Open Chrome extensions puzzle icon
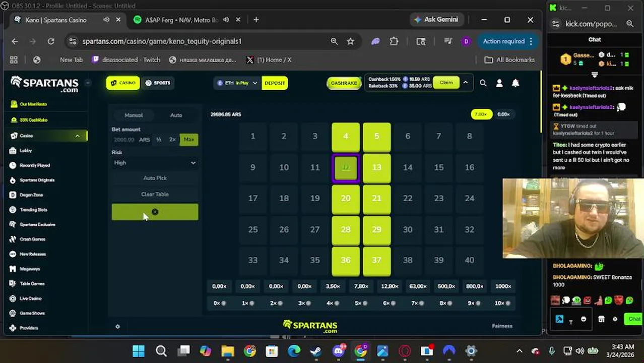The image size is (644, 363). point(394,41)
